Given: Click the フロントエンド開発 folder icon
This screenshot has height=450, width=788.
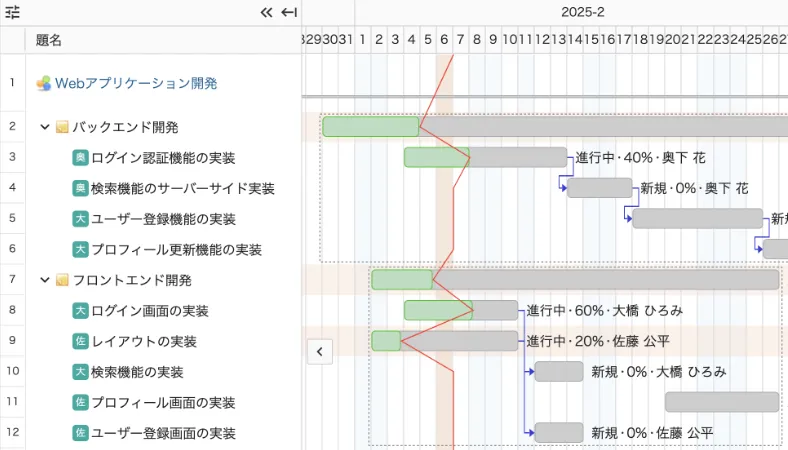Looking at the screenshot, I should click(62, 280).
